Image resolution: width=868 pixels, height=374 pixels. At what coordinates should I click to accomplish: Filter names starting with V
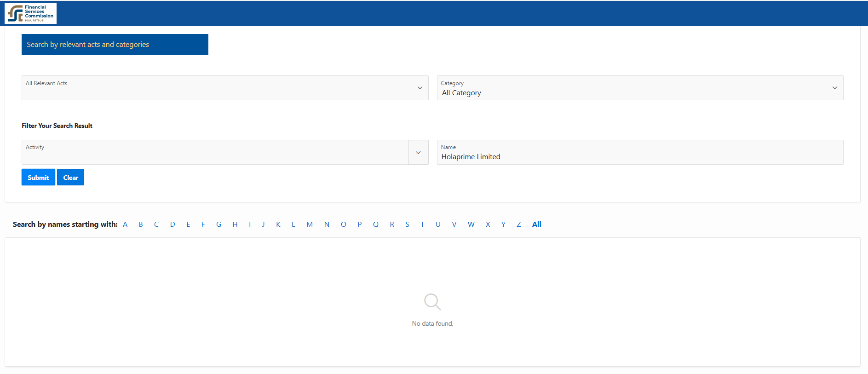454,224
